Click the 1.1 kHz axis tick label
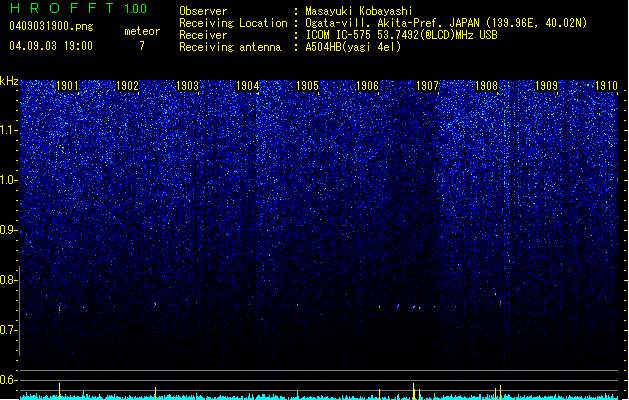 click(x=8, y=130)
